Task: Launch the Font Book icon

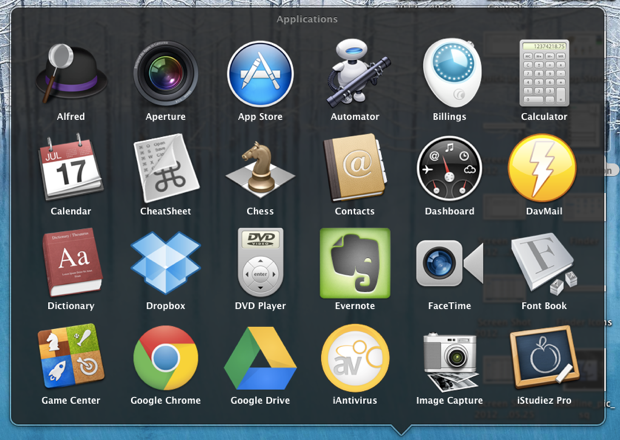Action: pyautogui.click(x=544, y=263)
